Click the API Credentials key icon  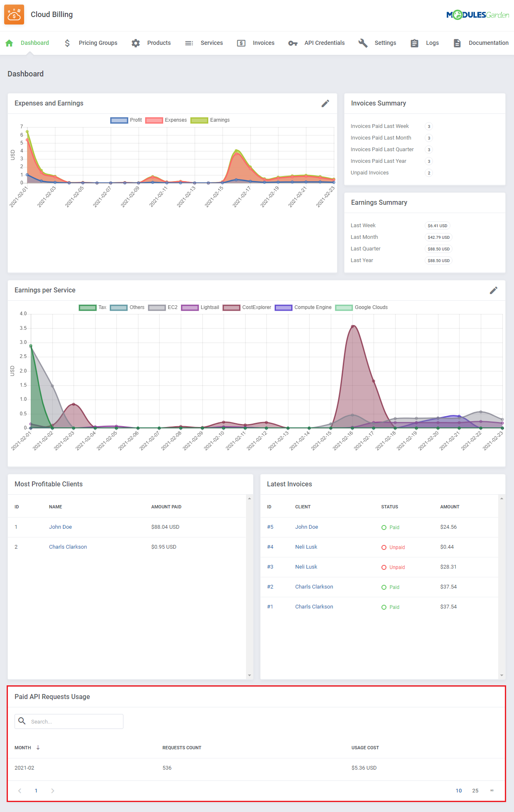(293, 43)
